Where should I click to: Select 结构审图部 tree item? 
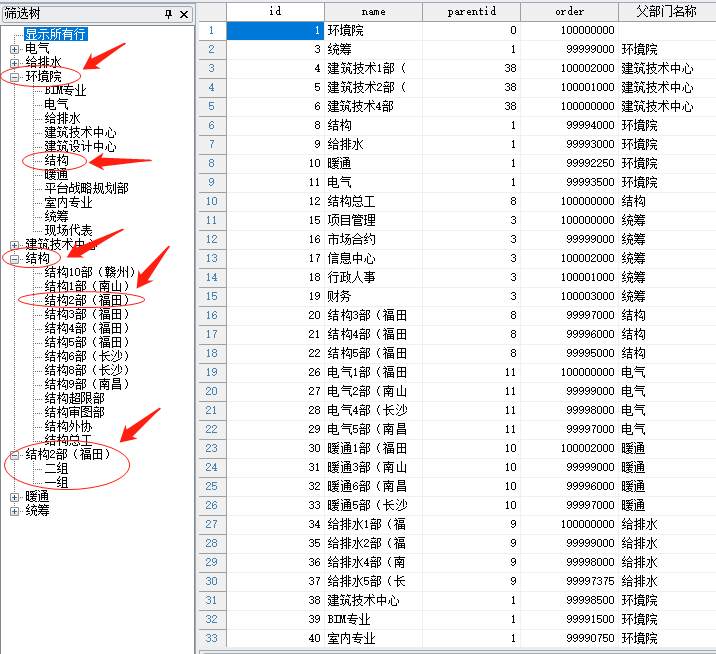point(74,412)
